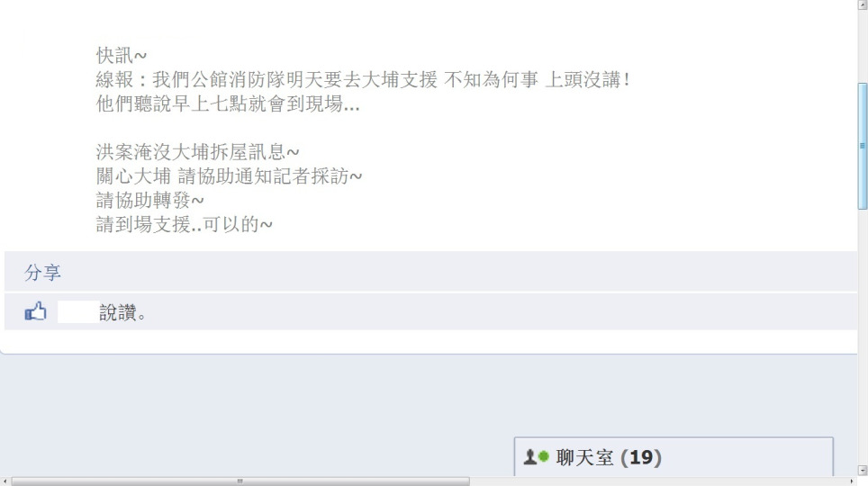
Task: Click the 快訊~ headline text
Action: pos(122,56)
